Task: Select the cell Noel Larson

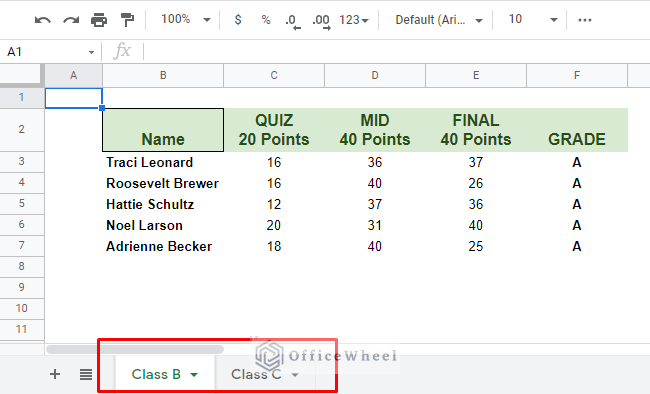Action: point(163,225)
